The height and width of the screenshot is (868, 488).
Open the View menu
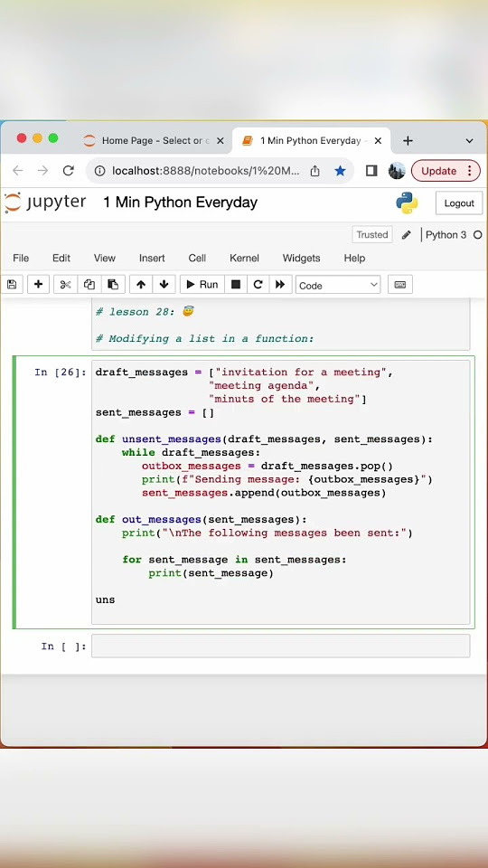[x=105, y=258]
